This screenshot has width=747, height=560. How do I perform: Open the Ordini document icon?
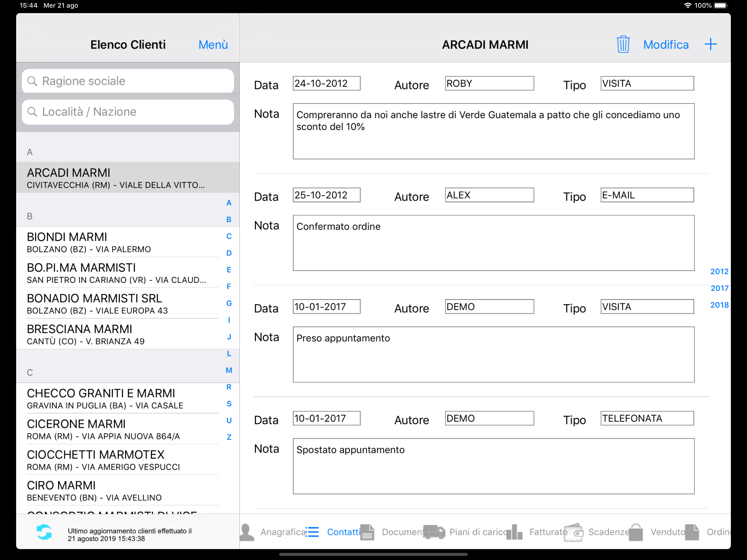click(x=692, y=532)
